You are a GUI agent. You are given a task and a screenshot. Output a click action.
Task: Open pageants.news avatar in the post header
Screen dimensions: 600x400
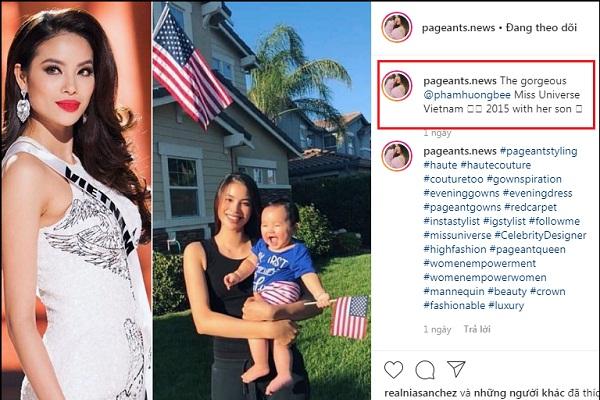(396, 27)
